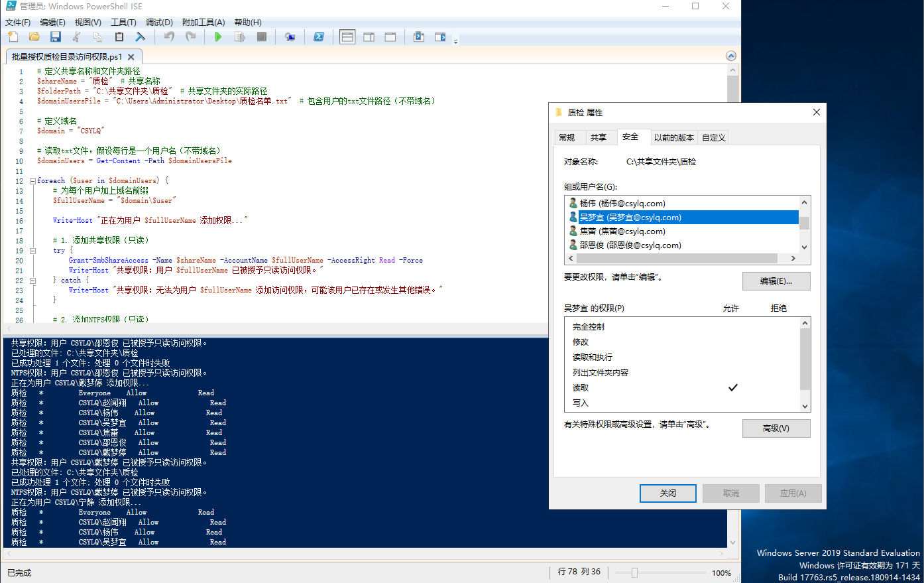This screenshot has width=924, height=583.
Task: Maximize the script pane layout icon
Action: tap(390, 37)
